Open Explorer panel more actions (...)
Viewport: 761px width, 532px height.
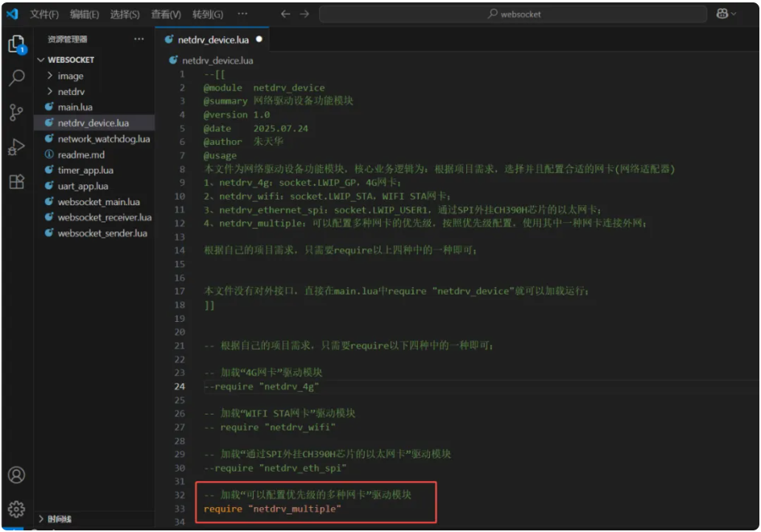[139, 39]
